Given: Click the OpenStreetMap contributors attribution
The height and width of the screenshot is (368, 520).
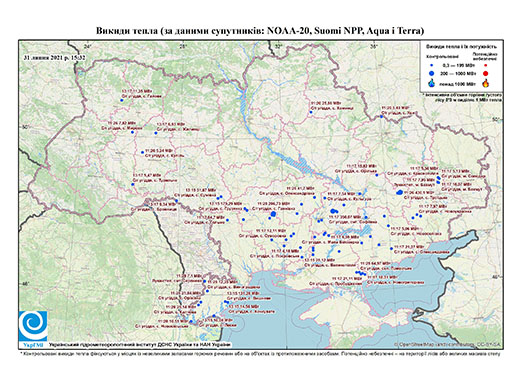Looking at the screenshot, I should pyautogui.click(x=448, y=344).
